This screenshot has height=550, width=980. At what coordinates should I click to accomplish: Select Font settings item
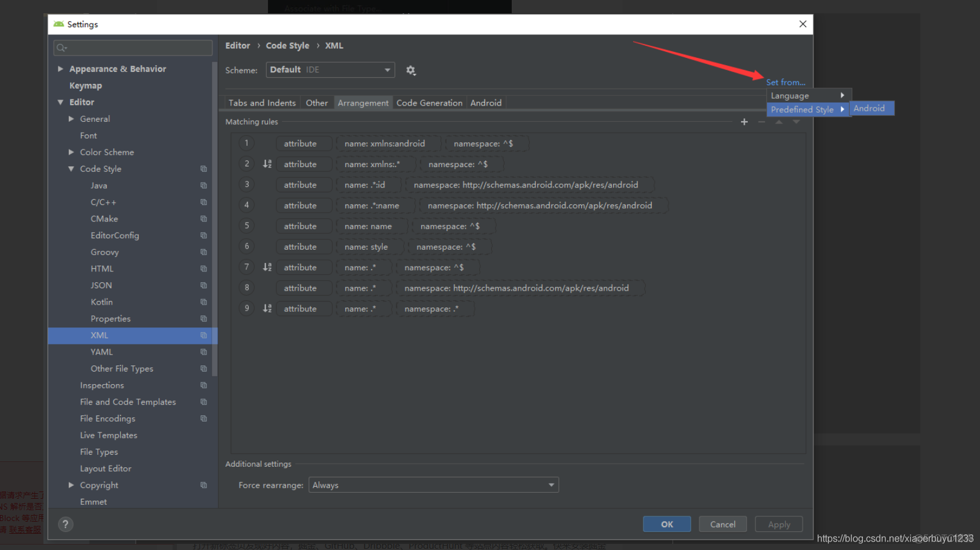pos(88,136)
